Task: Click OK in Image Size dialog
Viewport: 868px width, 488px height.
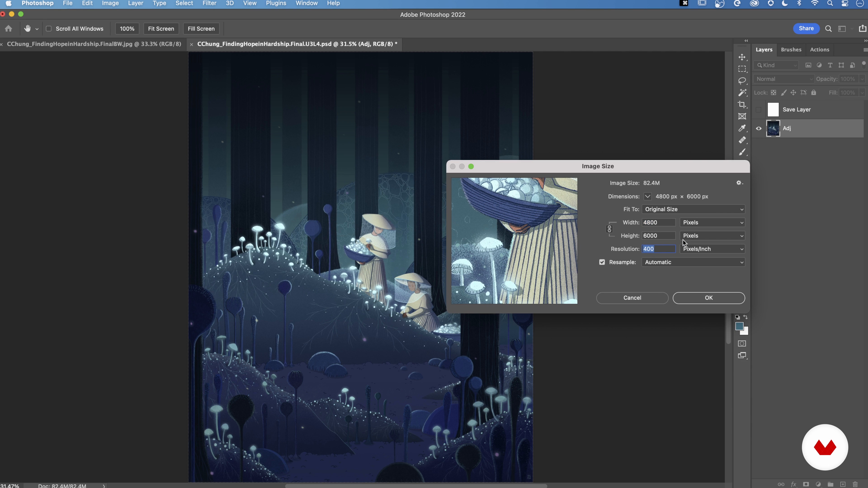Action: point(709,298)
